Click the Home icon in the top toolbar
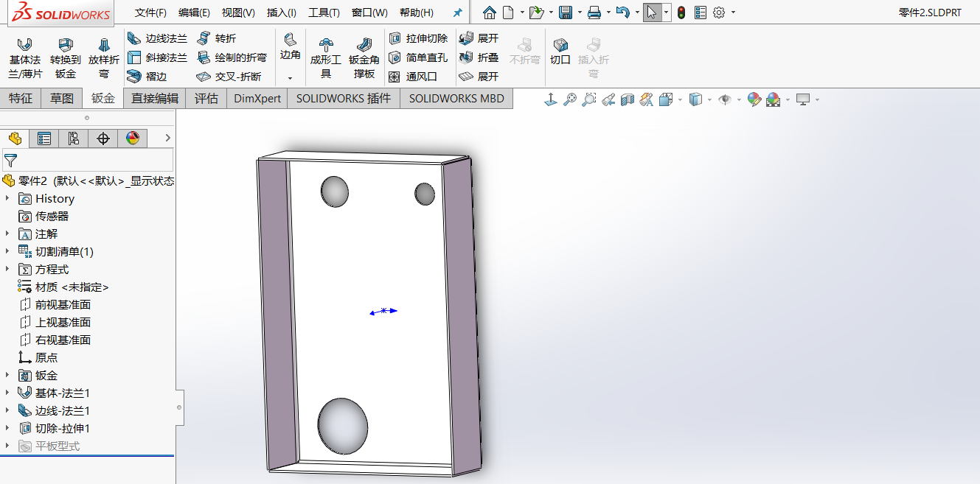The image size is (980, 484). (x=489, y=13)
